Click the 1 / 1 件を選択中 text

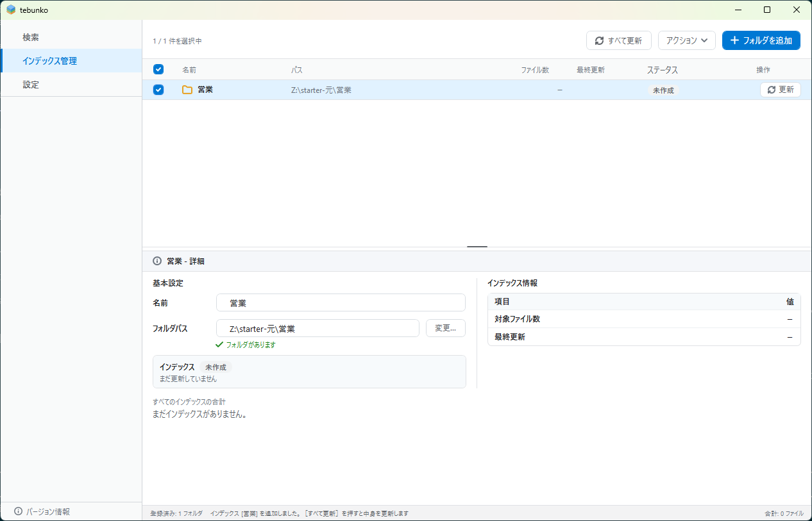[177, 41]
